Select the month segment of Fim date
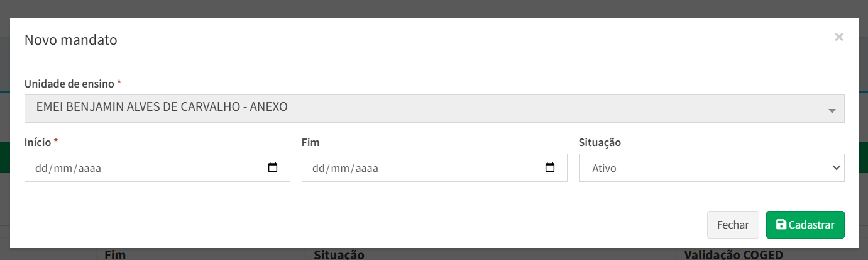This screenshot has height=260, width=868. coord(340,169)
